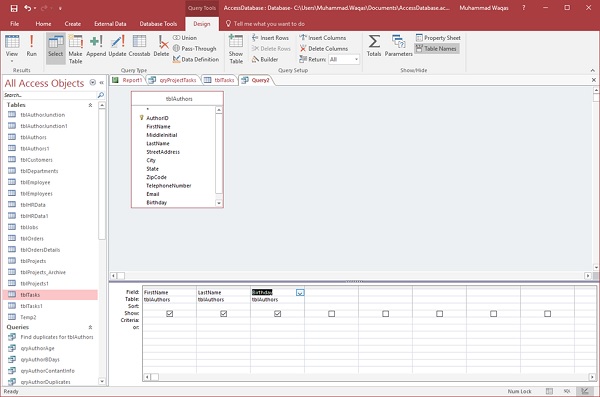Image resolution: width=600 pixels, height=397 pixels.
Task: Uncheck Show box for LastName column
Action: tap(223, 314)
